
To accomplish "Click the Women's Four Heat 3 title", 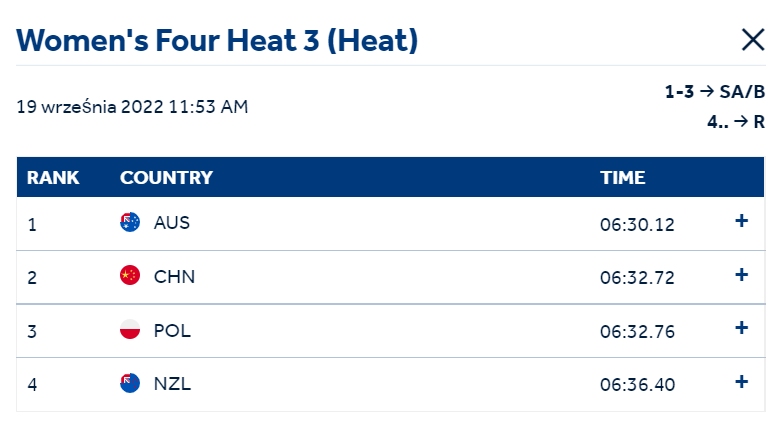I will (x=217, y=40).
